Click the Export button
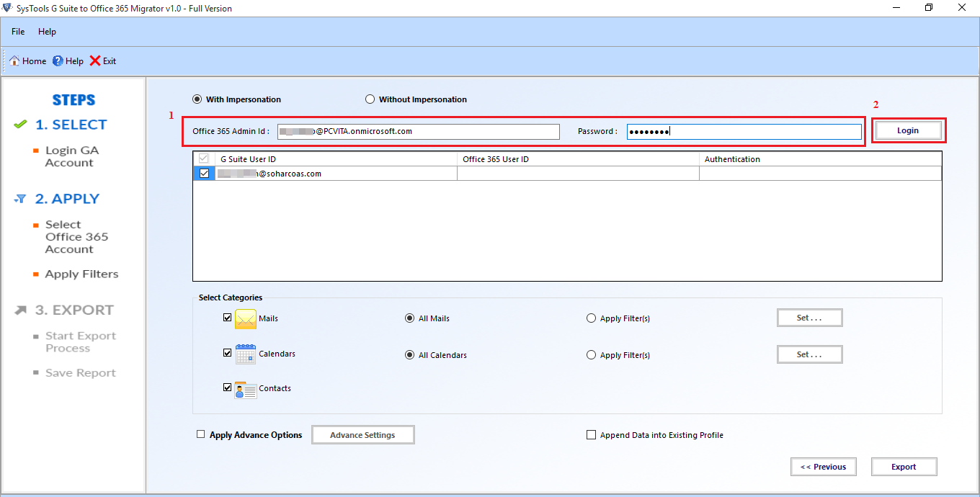Screen dimensions: 980x497 tap(904, 467)
